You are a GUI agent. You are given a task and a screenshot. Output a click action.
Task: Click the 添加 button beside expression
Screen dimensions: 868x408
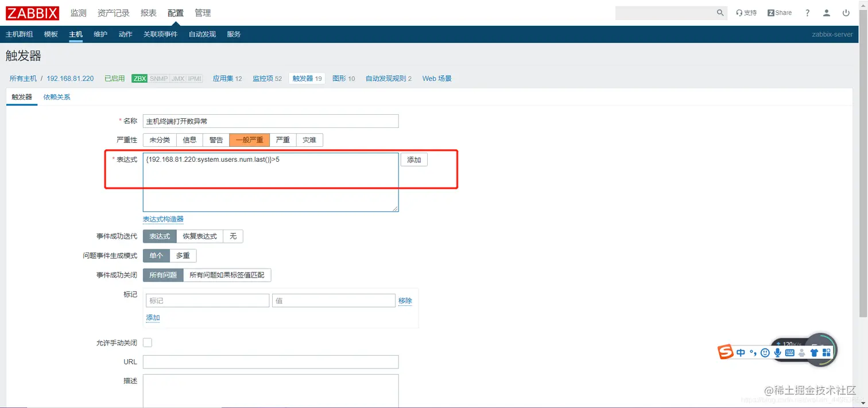pyautogui.click(x=414, y=160)
